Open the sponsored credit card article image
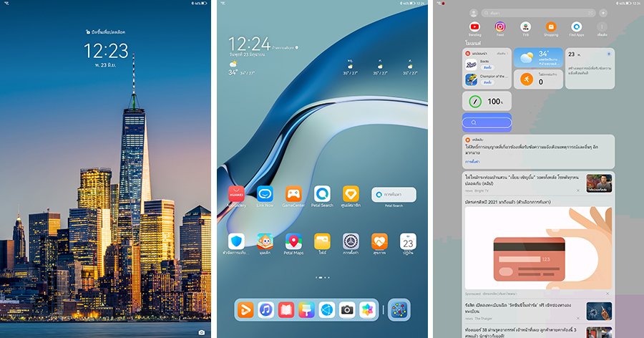The image size is (644, 338). tap(537, 247)
